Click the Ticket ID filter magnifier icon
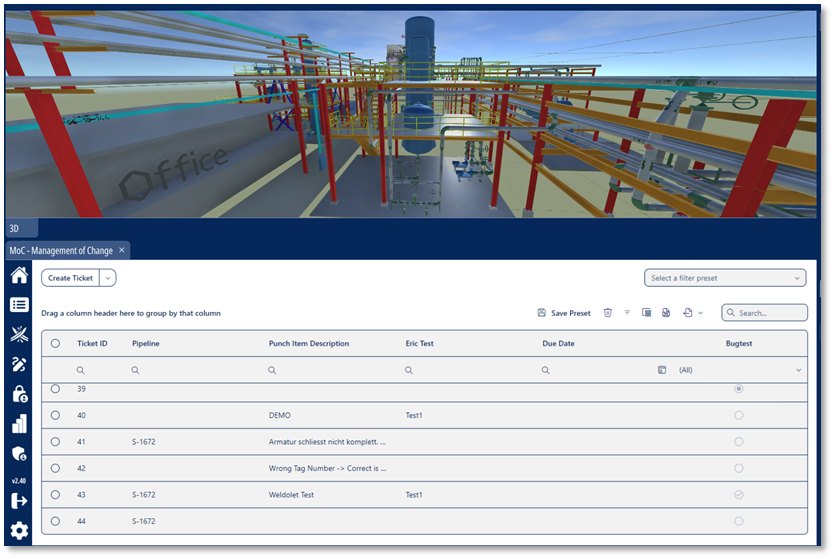Screen dimensions: 834x559 (80, 370)
